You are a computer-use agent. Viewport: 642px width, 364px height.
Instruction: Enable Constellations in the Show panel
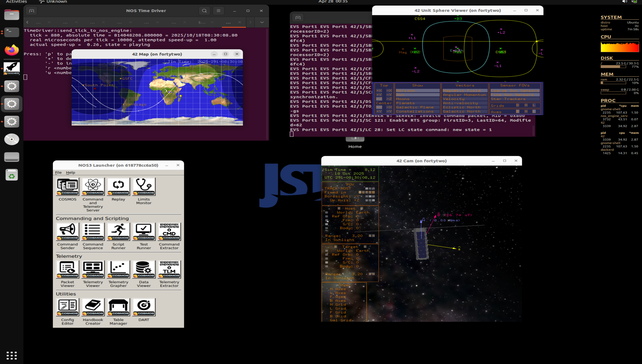click(417, 111)
